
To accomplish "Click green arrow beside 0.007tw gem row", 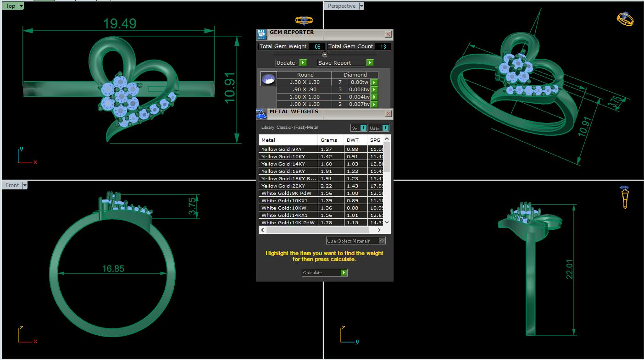I will pos(374,104).
